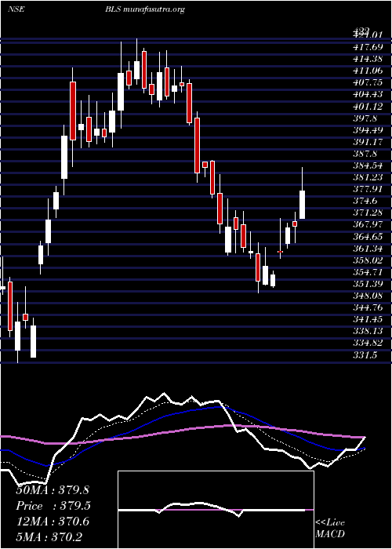This screenshot has height=549, width=392.
Task: Select the 394.49 price axis label
Action: pos(368,130)
